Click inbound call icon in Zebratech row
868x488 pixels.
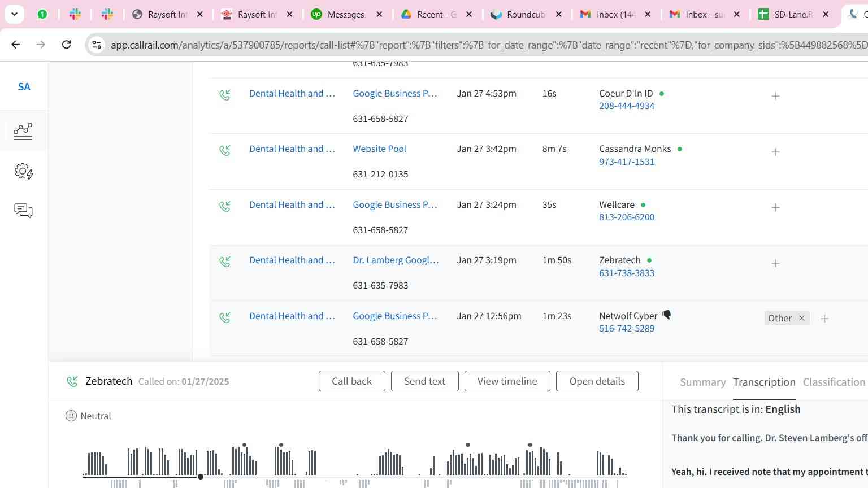click(x=225, y=262)
